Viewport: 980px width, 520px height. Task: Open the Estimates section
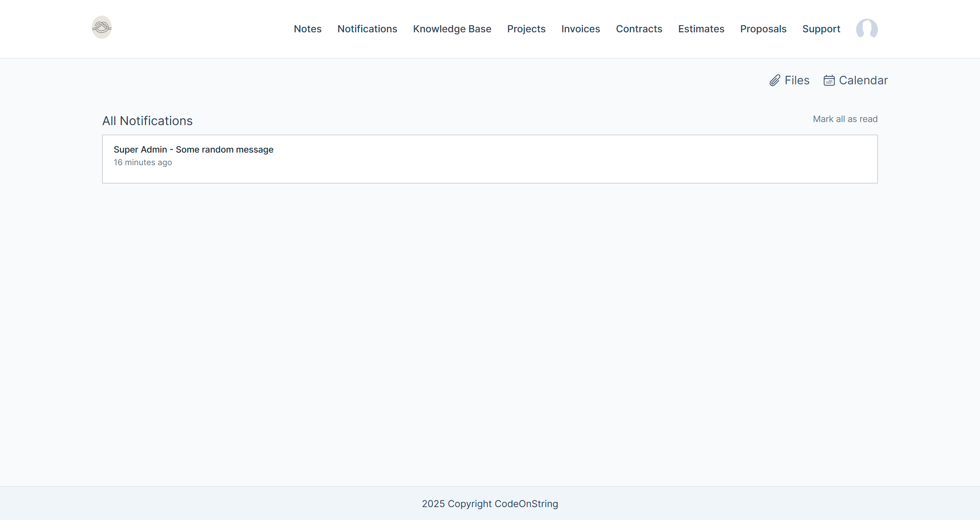701,29
